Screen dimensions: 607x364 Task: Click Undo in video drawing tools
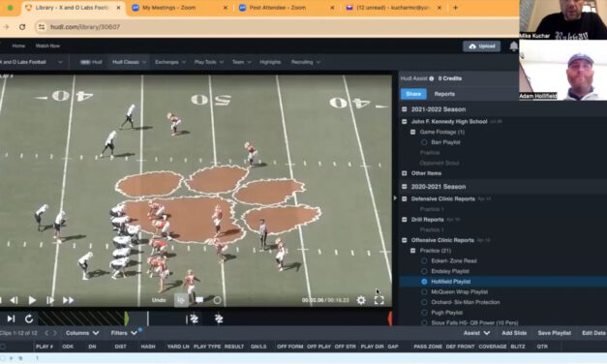159,300
